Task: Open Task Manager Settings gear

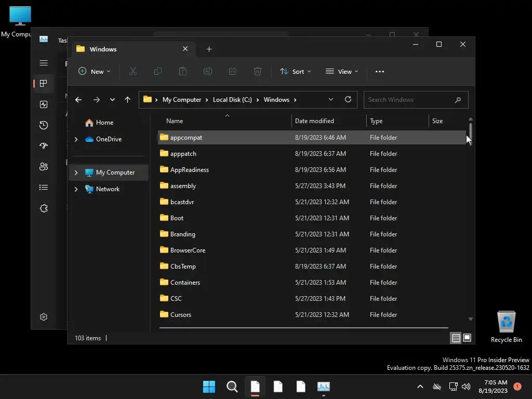Action: (44, 317)
